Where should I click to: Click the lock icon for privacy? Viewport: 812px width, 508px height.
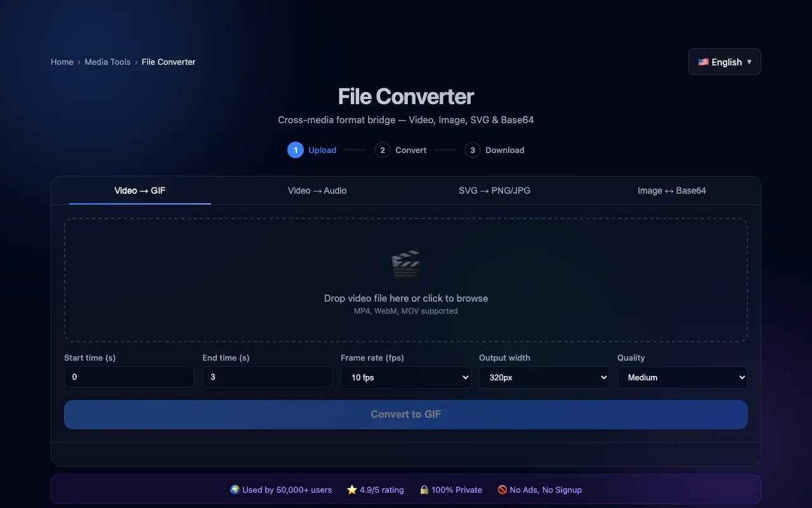(424, 490)
